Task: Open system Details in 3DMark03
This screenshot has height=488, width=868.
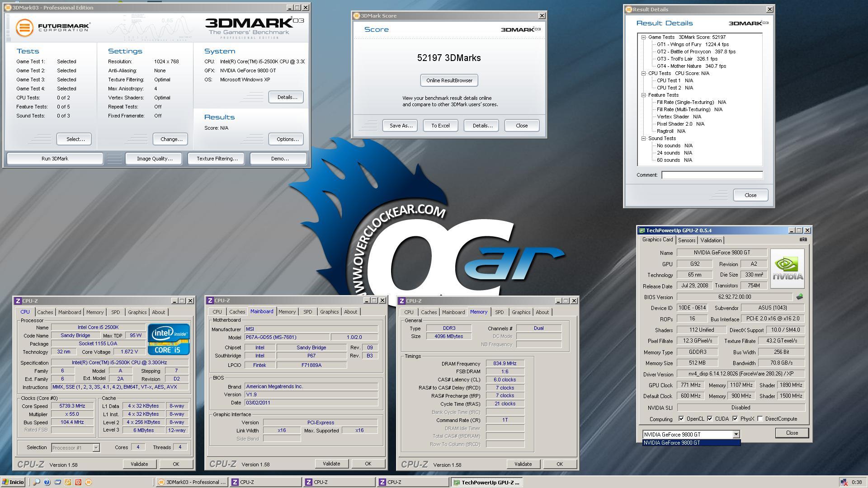Action: 287,97
